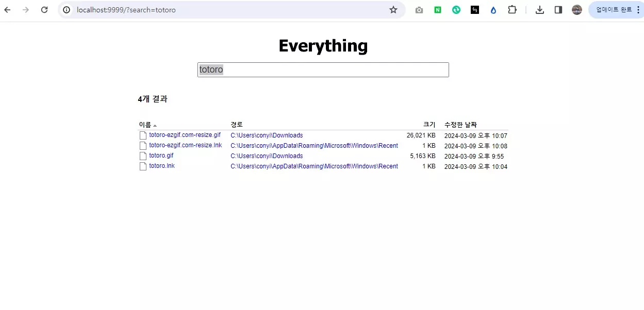Image resolution: width=644 pixels, height=310 pixels.
Task: Open the profile avatar menu
Action: coord(577,10)
